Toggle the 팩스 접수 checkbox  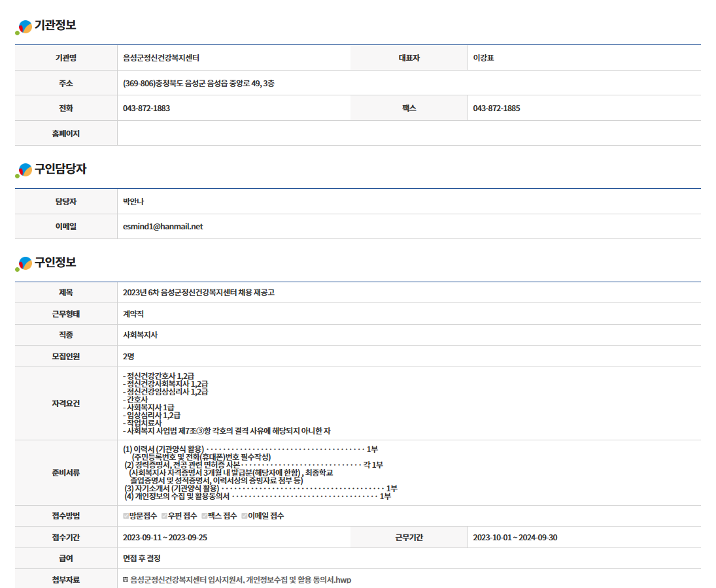pos(205,516)
